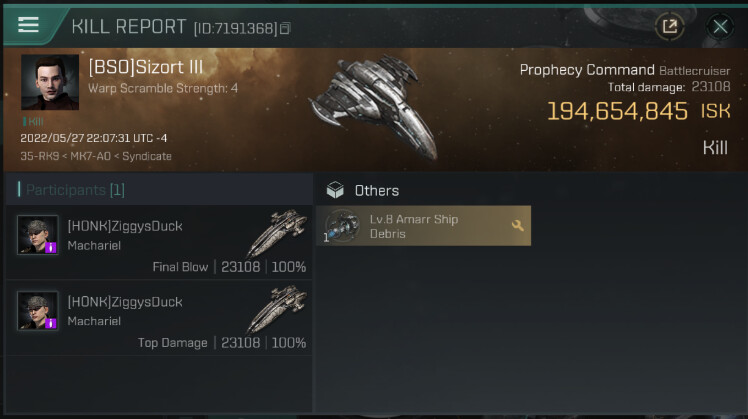The height and width of the screenshot is (419, 748).
Task: View Machariel ship icon in Top Damage row
Action: pyautogui.click(x=277, y=308)
